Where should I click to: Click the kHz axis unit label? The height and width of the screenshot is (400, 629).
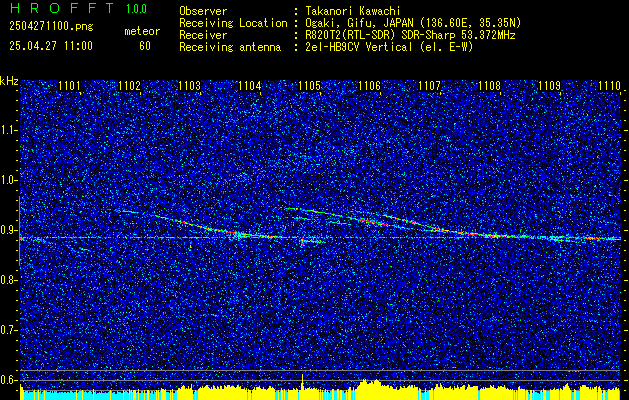pos(9,81)
